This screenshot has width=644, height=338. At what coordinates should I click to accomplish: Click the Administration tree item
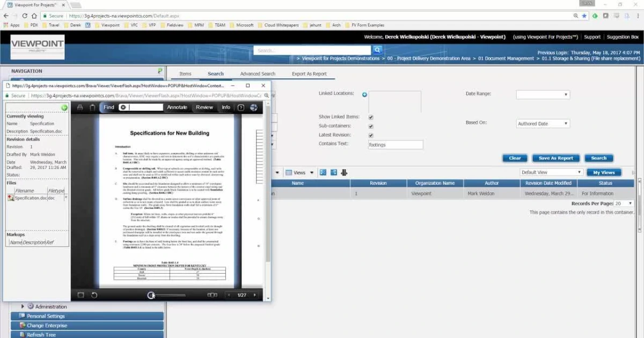point(51,306)
